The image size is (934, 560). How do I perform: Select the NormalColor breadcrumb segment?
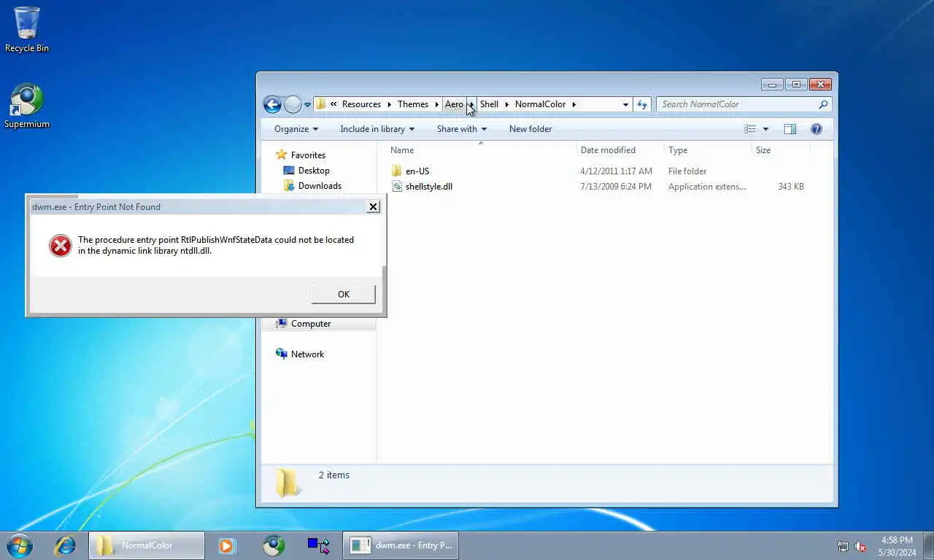[541, 104]
